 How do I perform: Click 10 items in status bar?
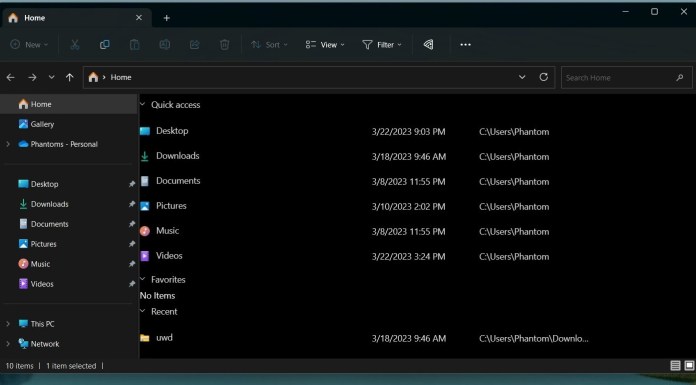click(20, 366)
